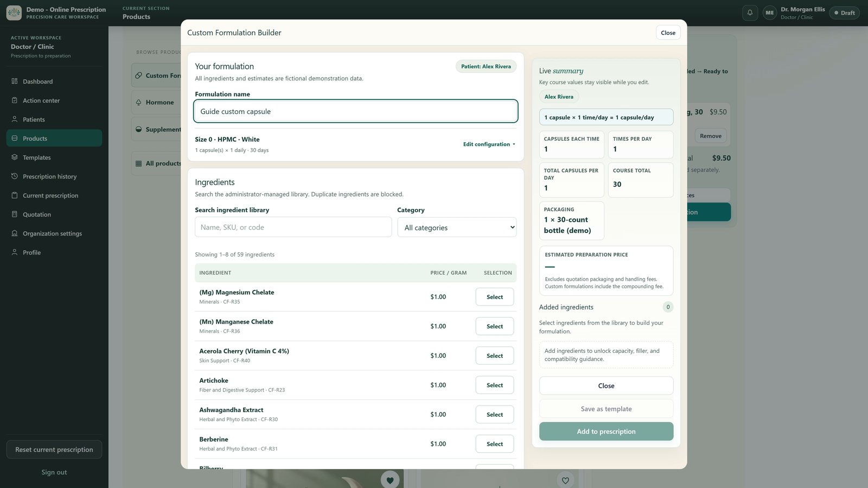Image resolution: width=868 pixels, height=488 pixels.
Task: Click Add to prescription
Action: (x=607, y=432)
